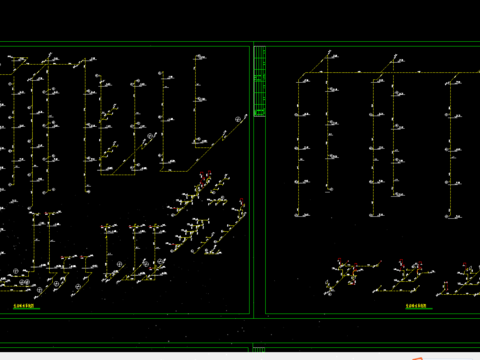480x360 pixels.
Task: Select the circled marker lowest in the left sheet
Action: 39,290
